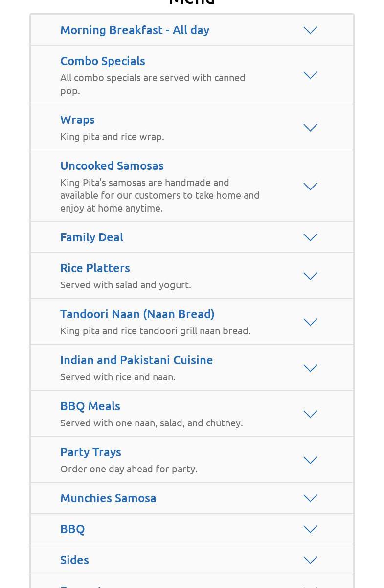Expand Uncooked Samosas with its chevron

coord(310,187)
